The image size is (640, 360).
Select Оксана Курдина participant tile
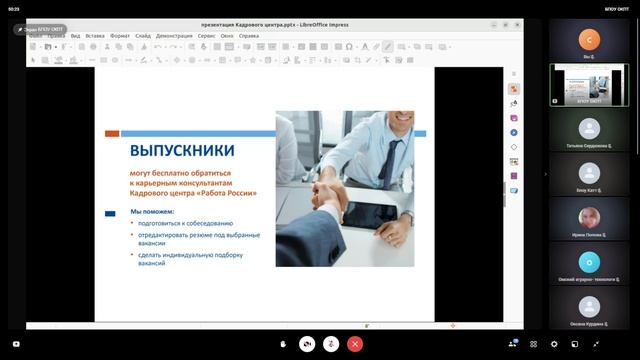pos(589,308)
